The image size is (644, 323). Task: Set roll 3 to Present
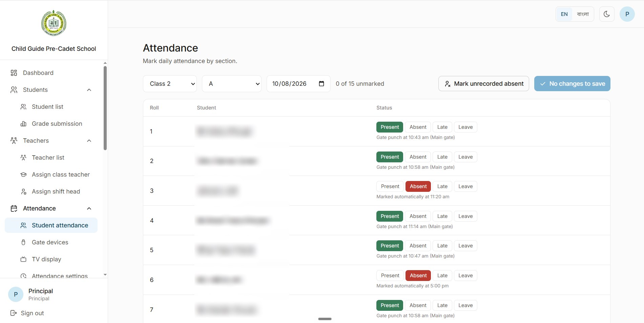[390, 186]
